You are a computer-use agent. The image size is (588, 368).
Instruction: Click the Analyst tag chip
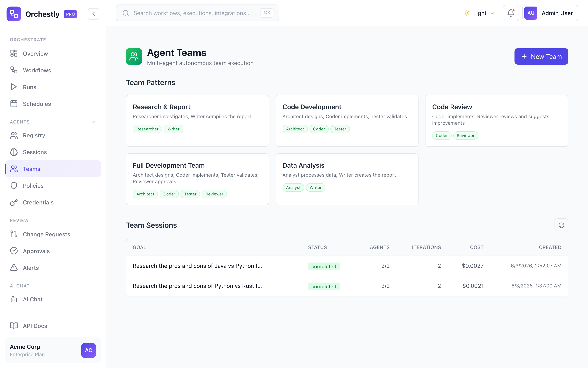coord(293,187)
